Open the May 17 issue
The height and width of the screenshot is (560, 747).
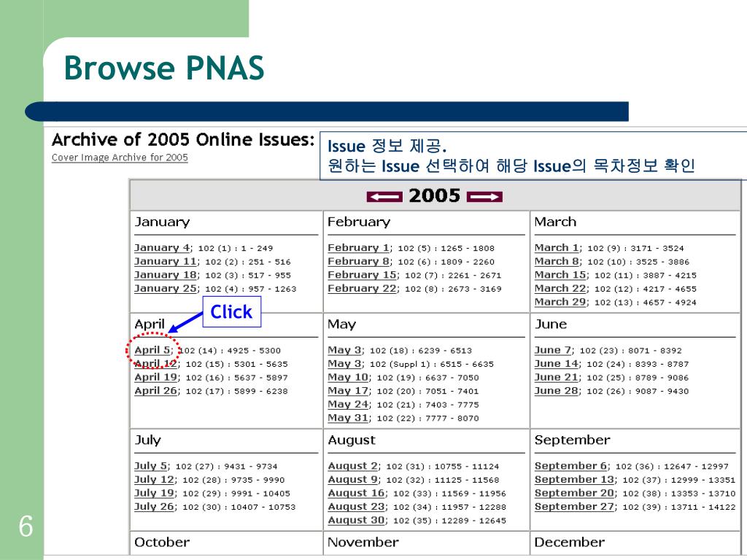(x=348, y=391)
